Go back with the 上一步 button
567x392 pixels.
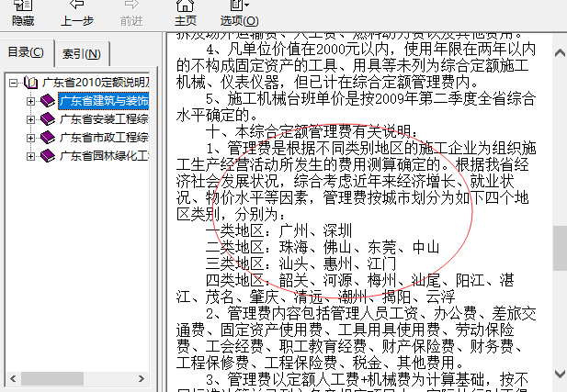tap(76, 14)
